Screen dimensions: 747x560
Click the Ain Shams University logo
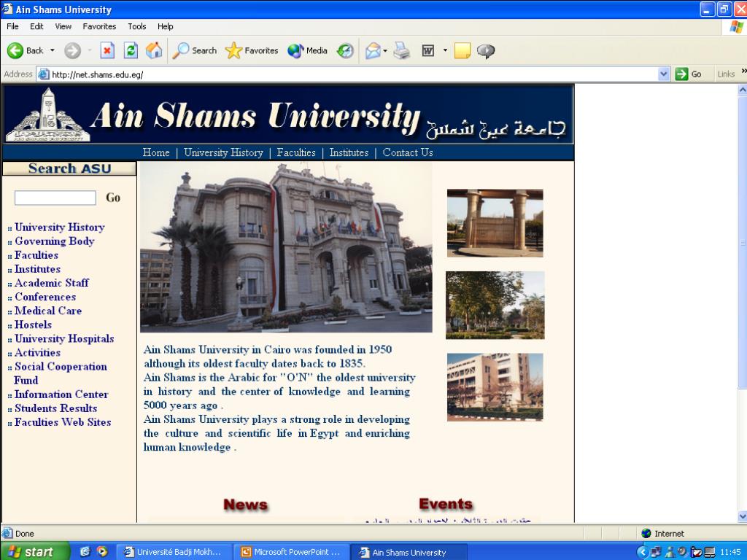point(47,114)
